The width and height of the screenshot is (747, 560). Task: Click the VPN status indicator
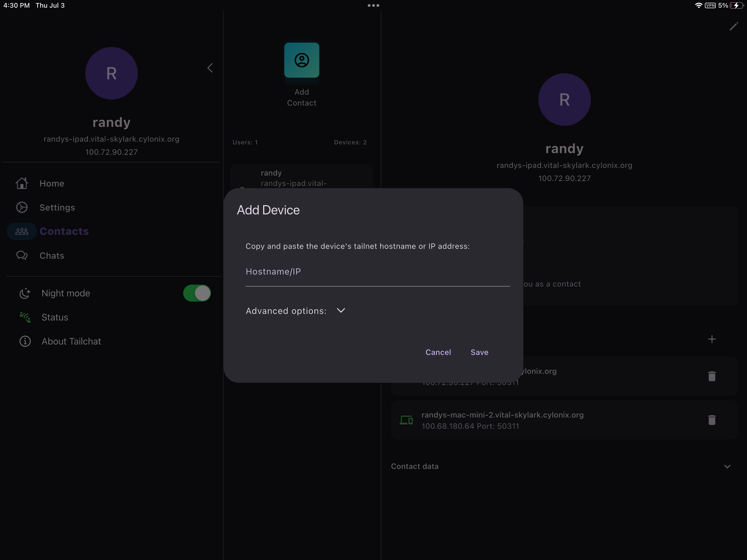tap(710, 5)
